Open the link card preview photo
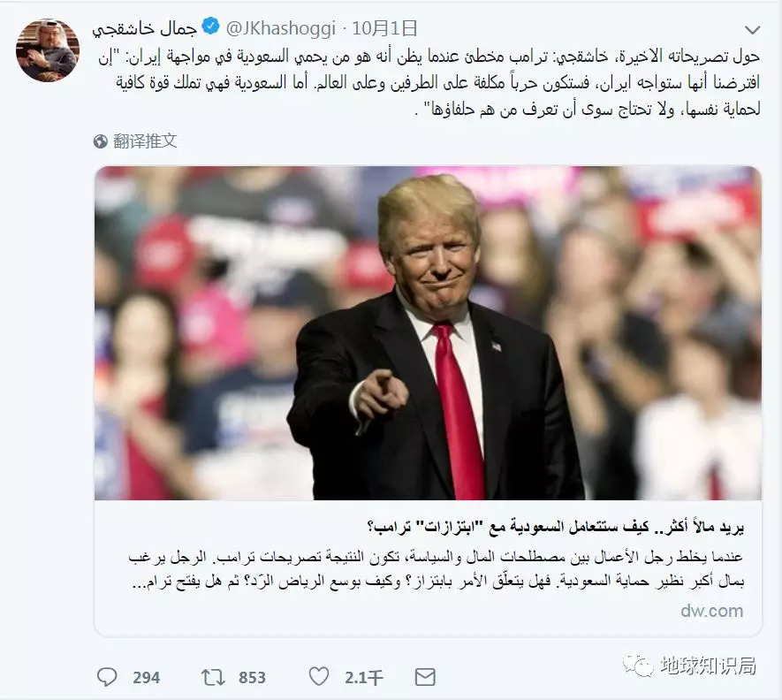Screen dimensions: 782x700 pyautogui.click(x=428, y=333)
